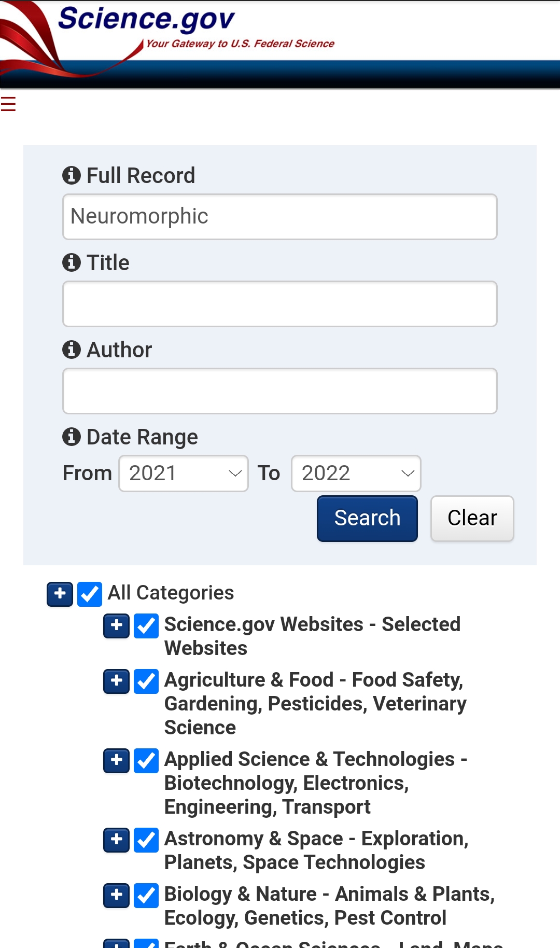The width and height of the screenshot is (560, 948).
Task: Click the Clear button
Action: (x=472, y=518)
